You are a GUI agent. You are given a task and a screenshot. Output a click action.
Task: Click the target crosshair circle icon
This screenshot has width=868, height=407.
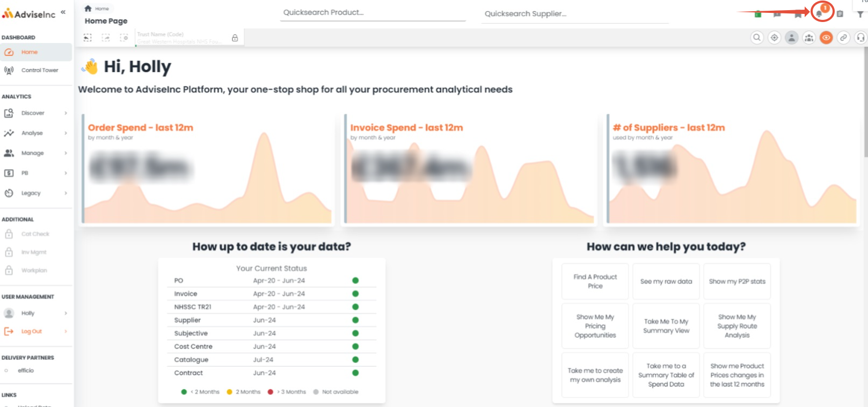pos(774,38)
